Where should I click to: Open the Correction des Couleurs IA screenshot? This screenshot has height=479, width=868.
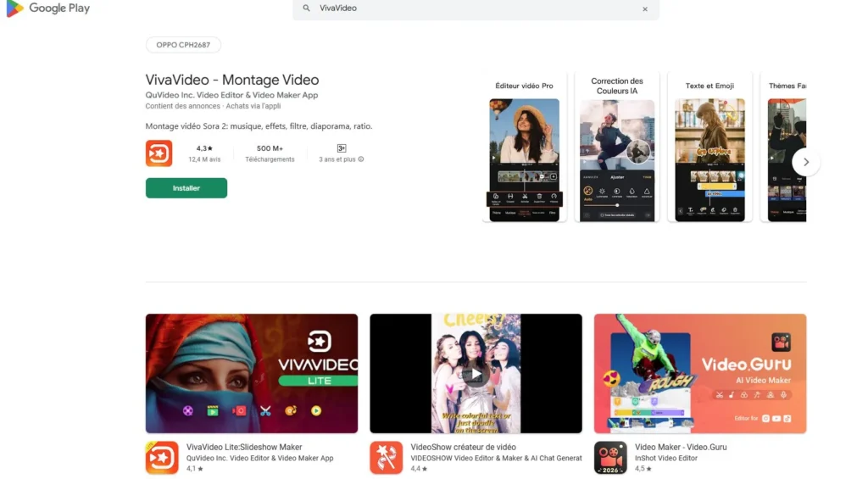coord(617,147)
